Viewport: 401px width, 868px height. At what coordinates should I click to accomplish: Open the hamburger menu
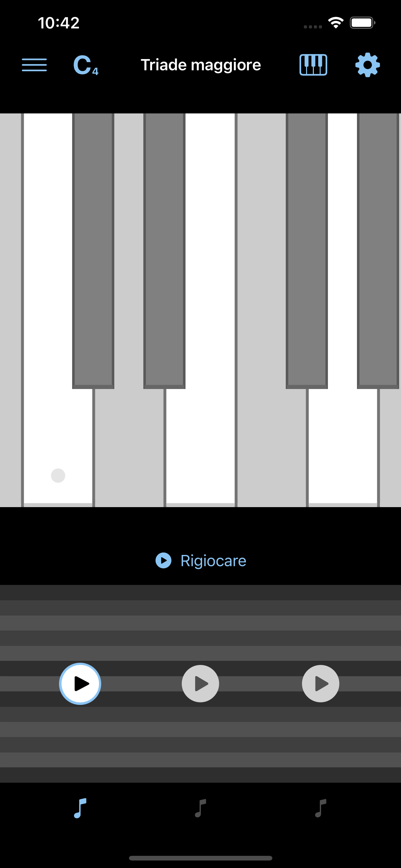pos(34,65)
